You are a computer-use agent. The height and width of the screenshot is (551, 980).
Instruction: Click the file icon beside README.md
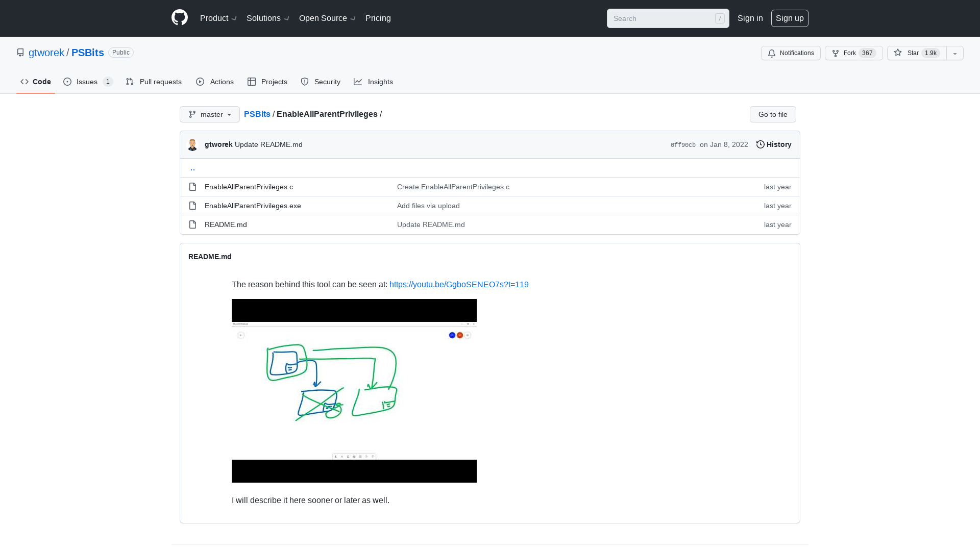192,224
